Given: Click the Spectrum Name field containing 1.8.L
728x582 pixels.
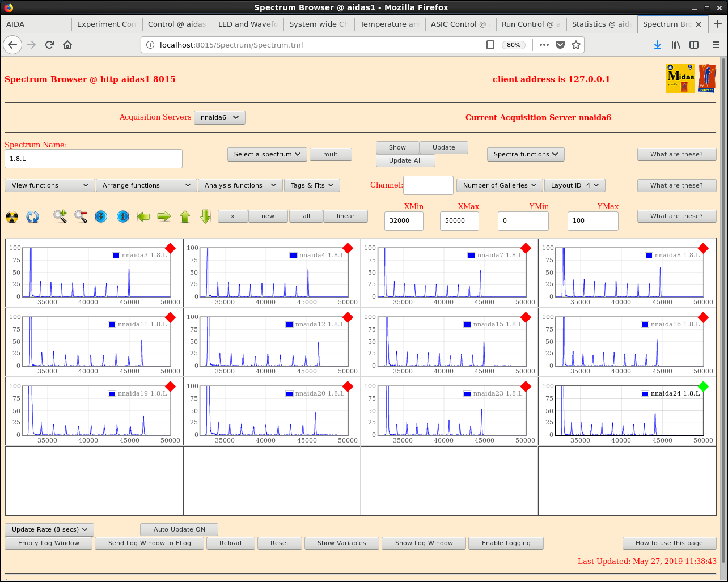Looking at the screenshot, I should tap(94, 159).
